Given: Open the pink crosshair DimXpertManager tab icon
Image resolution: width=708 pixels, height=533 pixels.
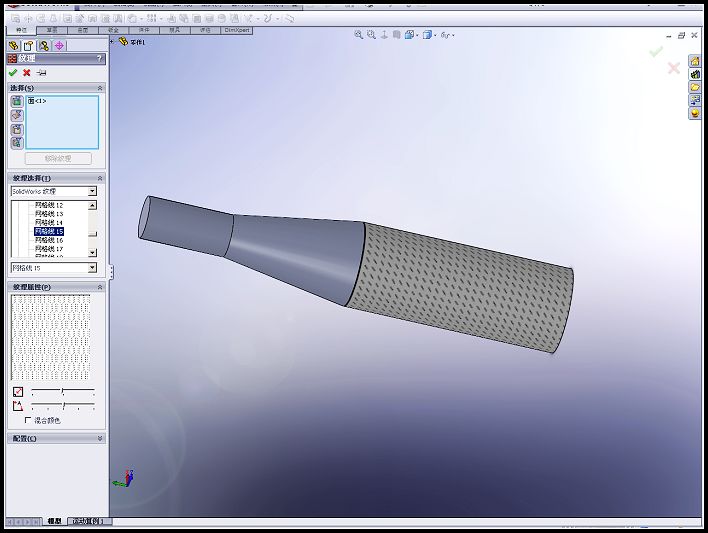Looking at the screenshot, I should (x=59, y=46).
